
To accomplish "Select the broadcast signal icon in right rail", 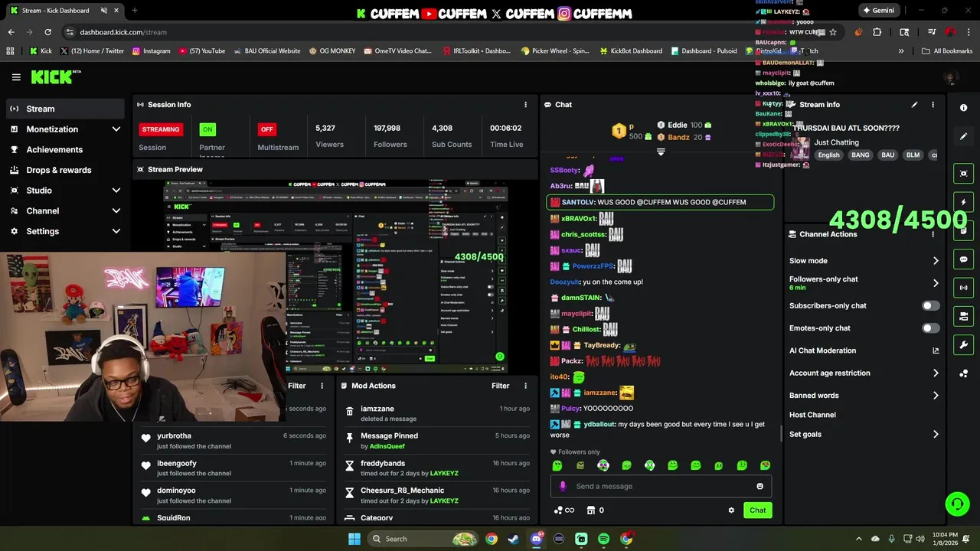I will 964,288.
